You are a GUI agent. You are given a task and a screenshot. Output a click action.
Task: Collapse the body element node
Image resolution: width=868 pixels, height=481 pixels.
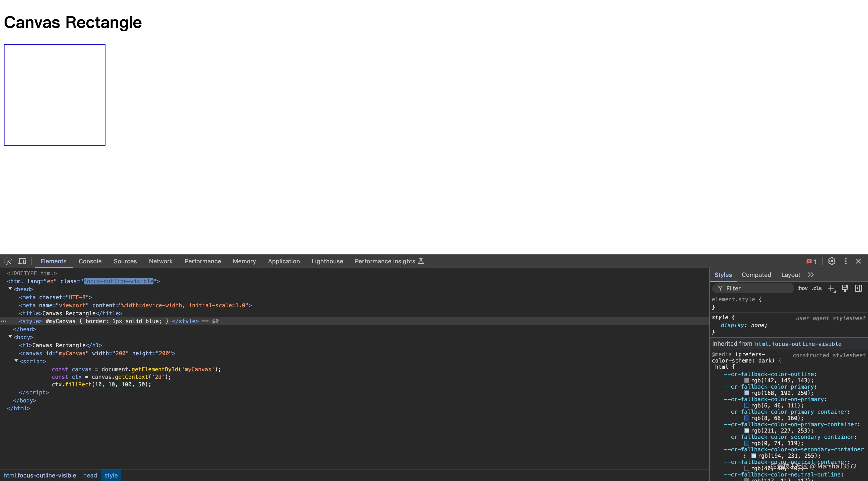(x=10, y=337)
